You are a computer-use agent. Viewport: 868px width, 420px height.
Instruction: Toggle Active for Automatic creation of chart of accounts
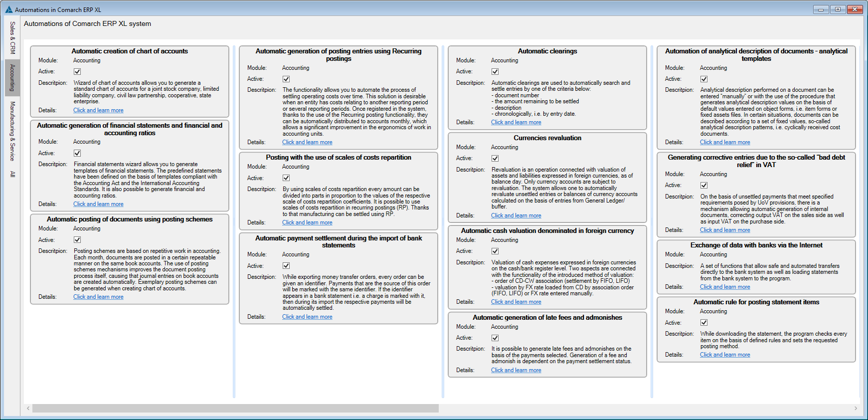pos(77,71)
